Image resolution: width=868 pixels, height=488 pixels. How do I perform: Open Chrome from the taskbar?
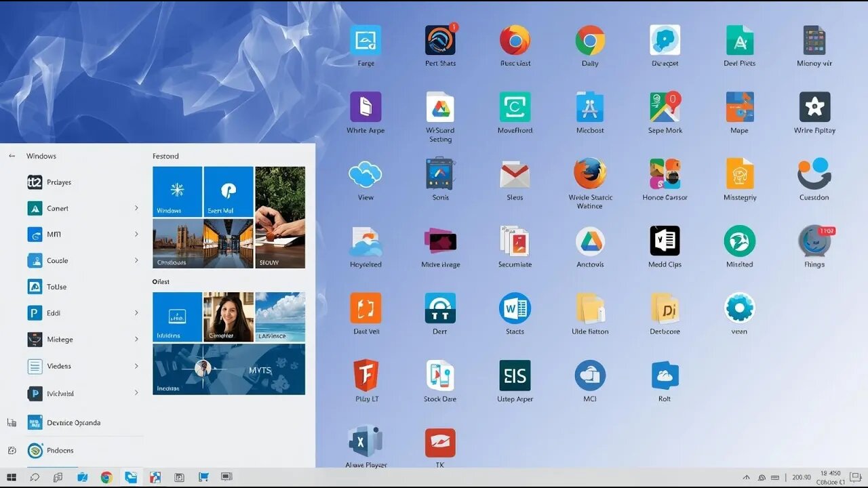[106, 478]
